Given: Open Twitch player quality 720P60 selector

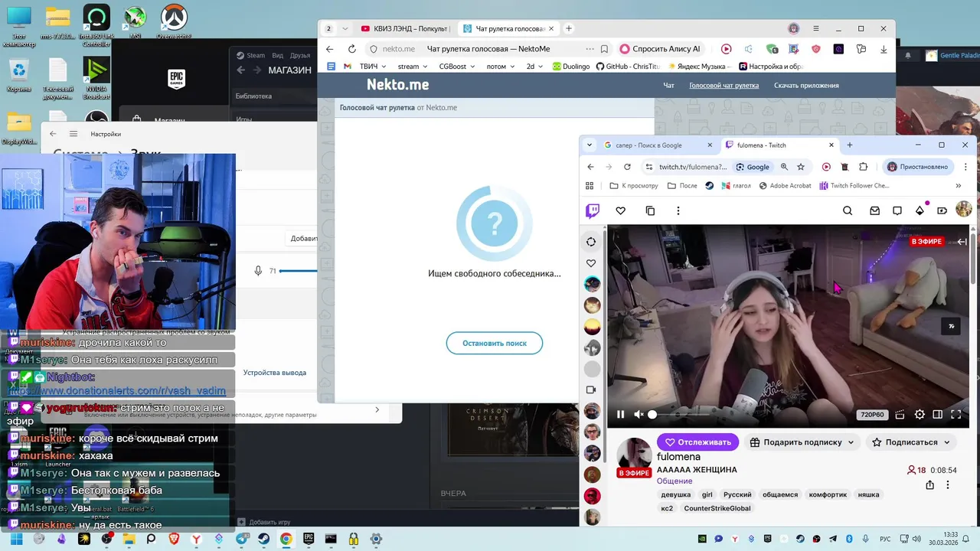Looking at the screenshot, I should (872, 415).
